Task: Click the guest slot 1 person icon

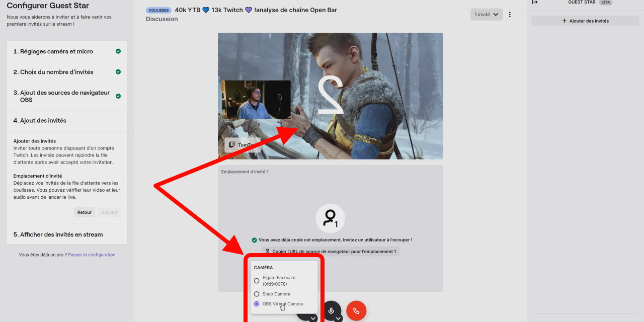Action: point(330,218)
